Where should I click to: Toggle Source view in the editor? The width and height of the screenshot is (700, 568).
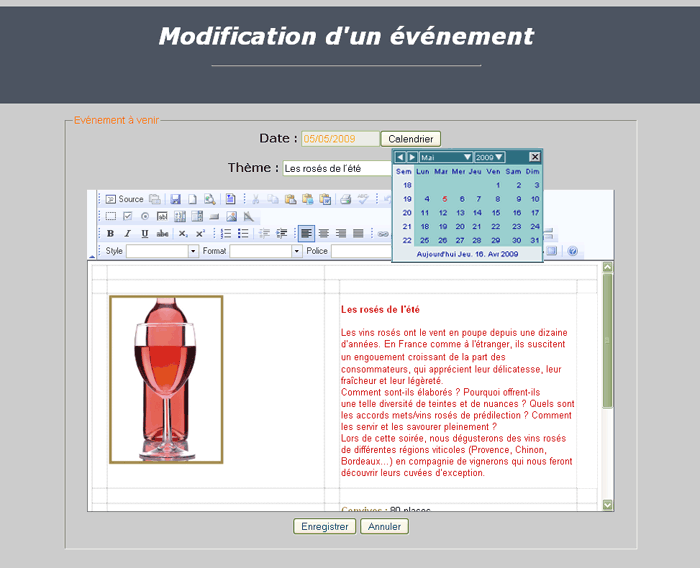click(124, 199)
